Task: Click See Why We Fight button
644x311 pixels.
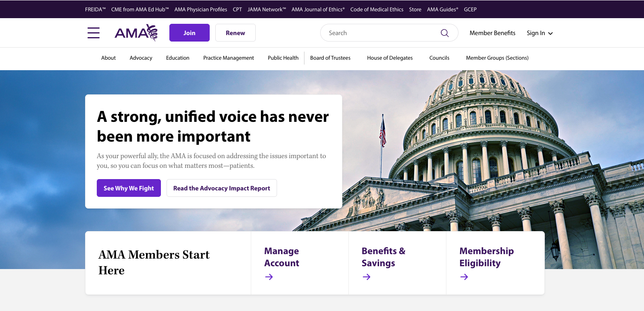Action: click(x=129, y=188)
